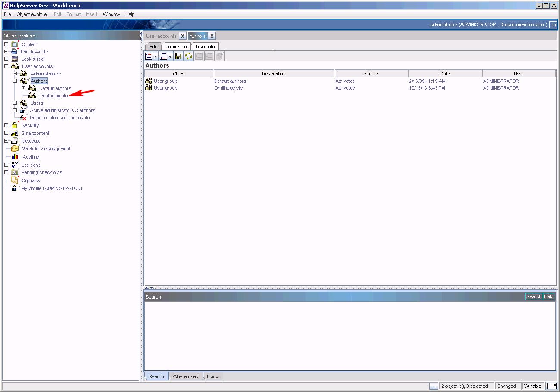Click the status bar window layout icon
The height and width of the screenshot is (392, 560).
pos(551,386)
